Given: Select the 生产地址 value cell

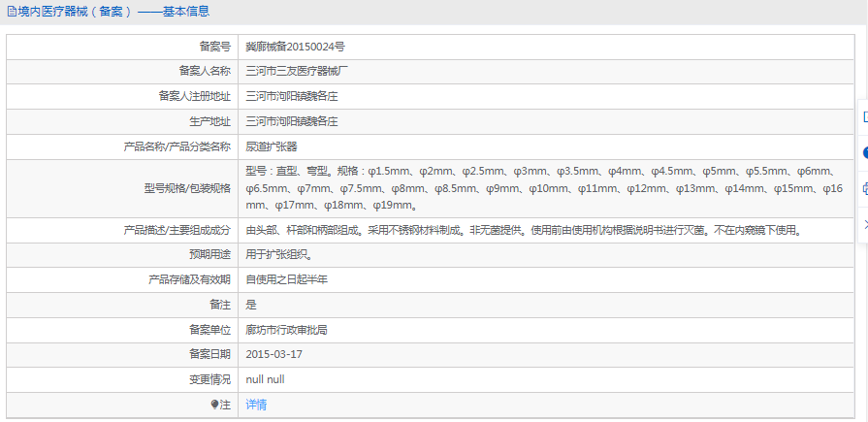Looking at the screenshot, I should (x=546, y=121).
